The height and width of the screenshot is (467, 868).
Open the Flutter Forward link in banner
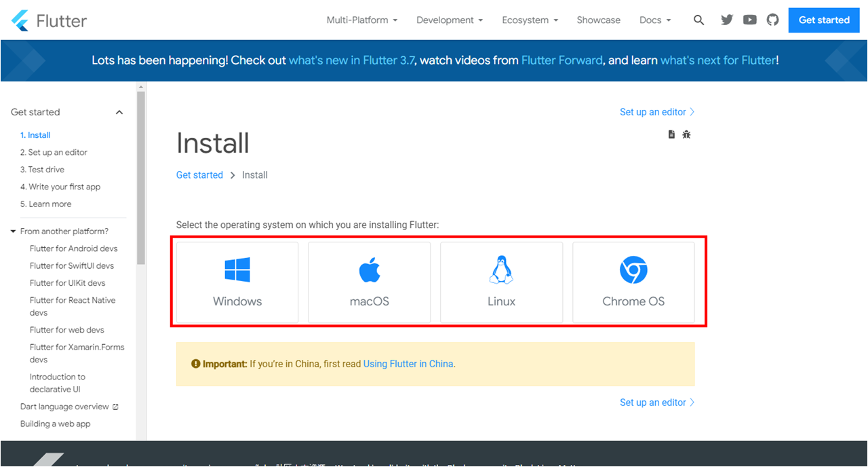562,60
